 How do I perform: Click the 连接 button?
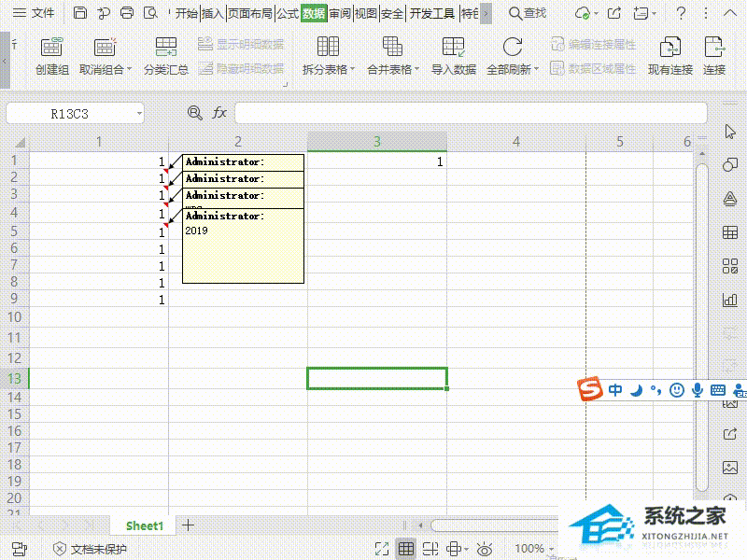click(714, 56)
